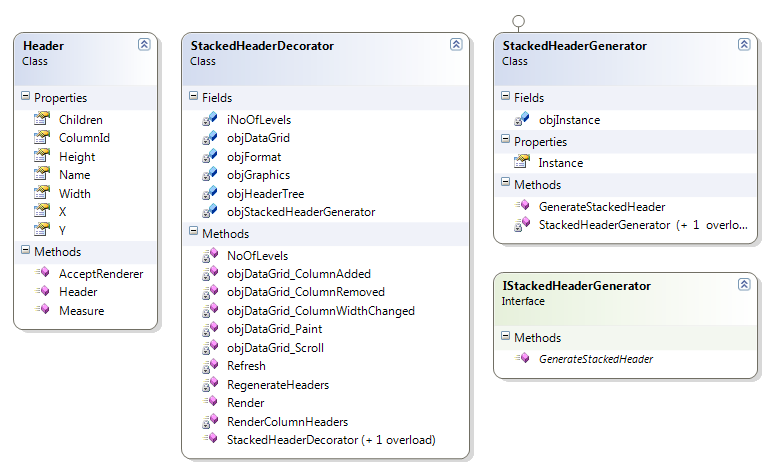Screen dimensions: 773x466
Task: Click the interface lollipop circle above StackedHeaderGenerator
Action: point(519,21)
